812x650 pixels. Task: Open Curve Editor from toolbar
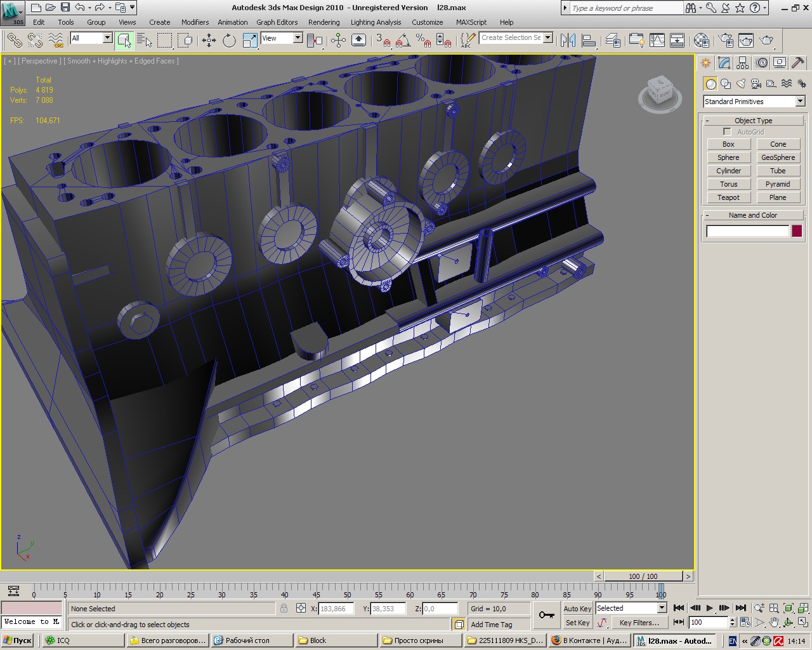tap(657, 41)
